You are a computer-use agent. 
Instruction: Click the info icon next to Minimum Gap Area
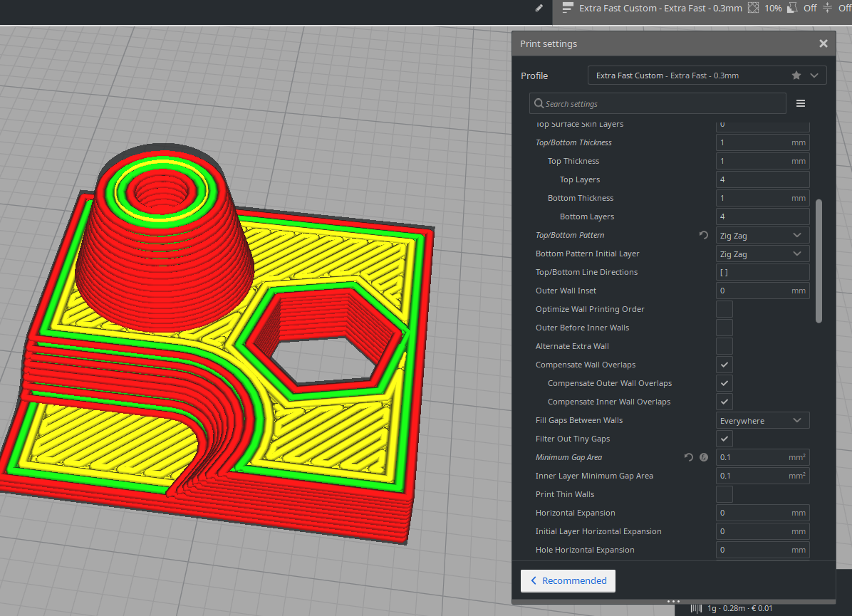point(703,456)
